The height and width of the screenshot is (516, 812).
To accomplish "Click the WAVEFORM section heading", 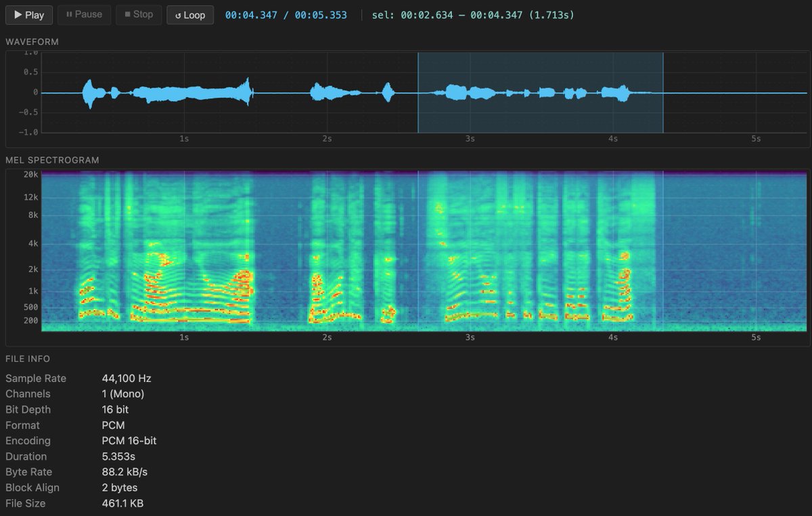I will click(32, 42).
